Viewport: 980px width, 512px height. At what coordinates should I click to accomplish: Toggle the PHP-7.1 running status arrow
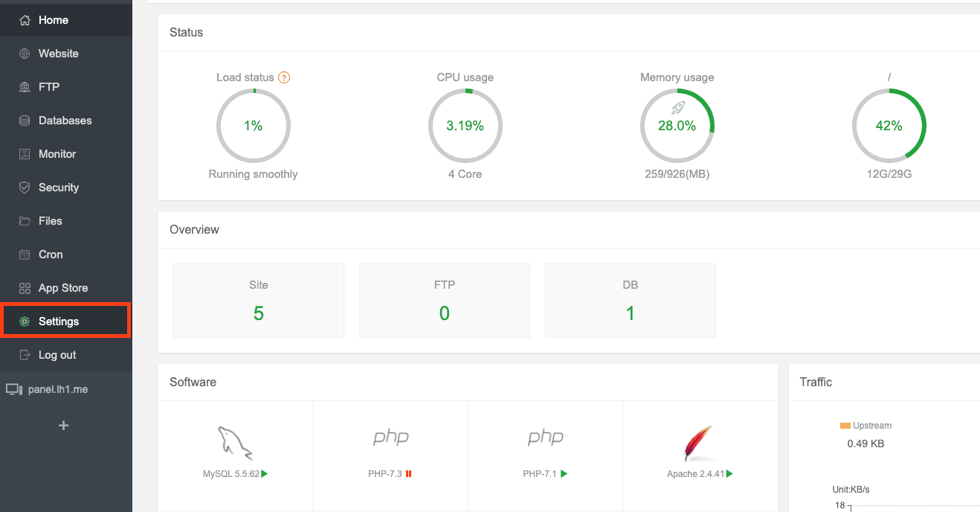tap(564, 474)
